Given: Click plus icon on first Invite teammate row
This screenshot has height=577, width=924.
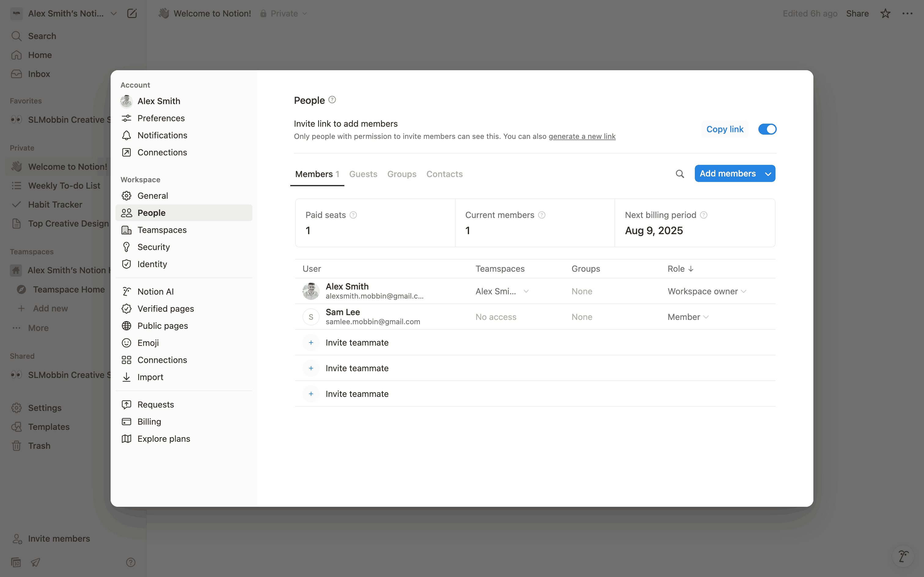Looking at the screenshot, I should 311,343.
